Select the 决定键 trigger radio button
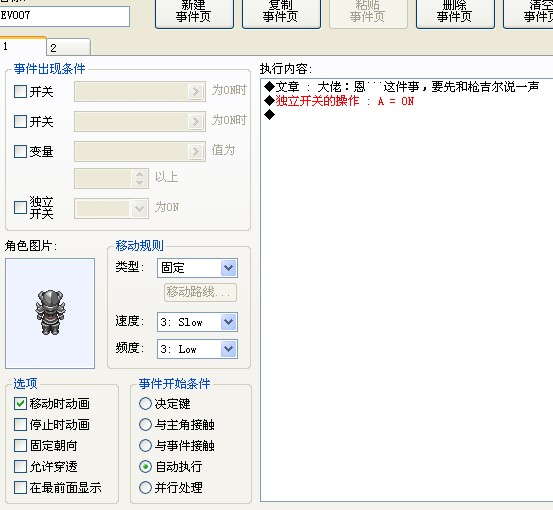Viewport: 553px width, 510px height. pos(145,403)
